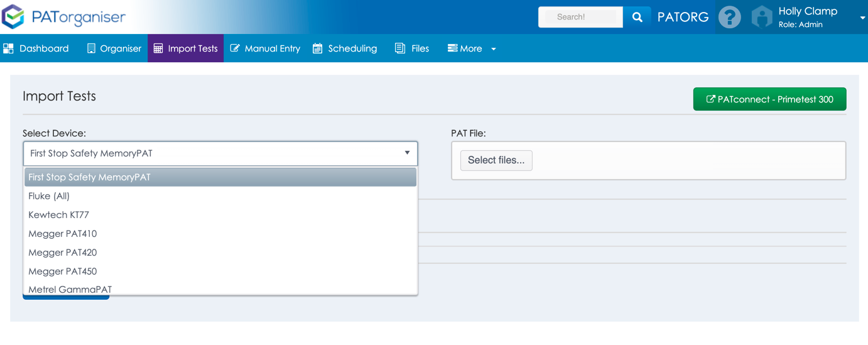Image resolution: width=868 pixels, height=345 pixels.
Task: Click the Files document icon
Action: click(400, 48)
